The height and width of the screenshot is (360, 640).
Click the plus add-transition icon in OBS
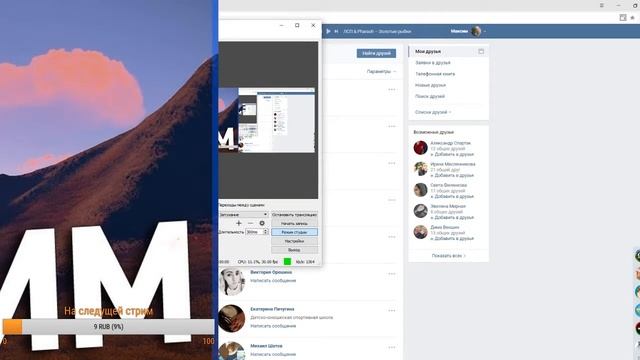point(239,223)
